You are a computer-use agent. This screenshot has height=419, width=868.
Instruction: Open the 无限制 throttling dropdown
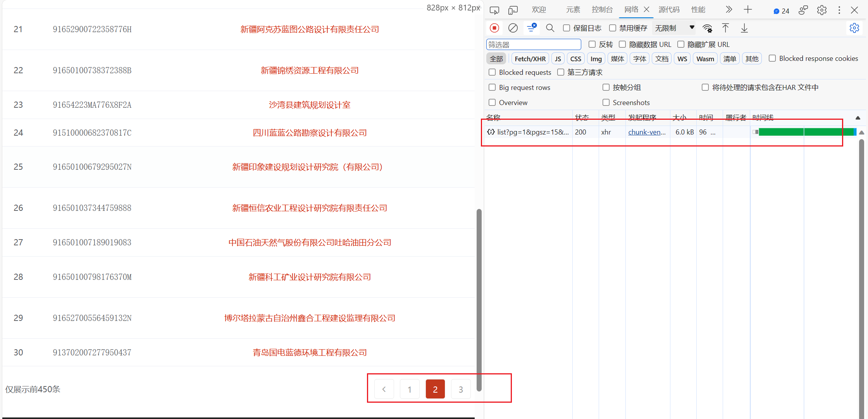pos(674,28)
